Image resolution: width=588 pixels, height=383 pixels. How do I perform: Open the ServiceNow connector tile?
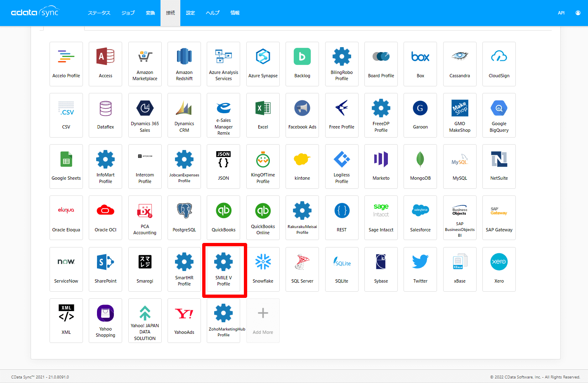pyautogui.click(x=66, y=269)
